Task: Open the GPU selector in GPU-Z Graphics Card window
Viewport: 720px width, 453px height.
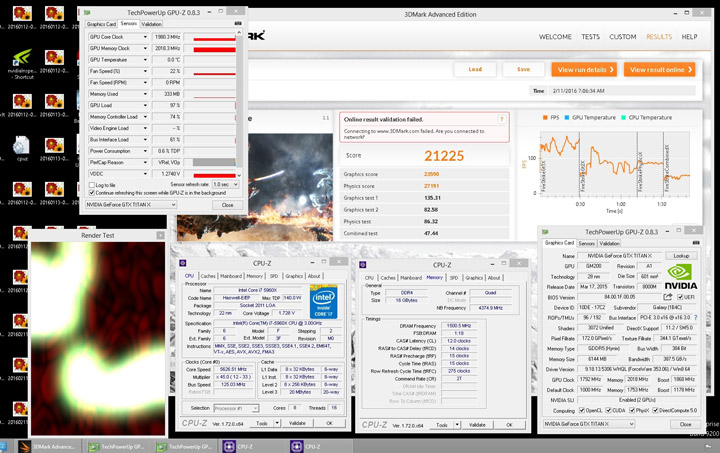Action: pos(589,424)
